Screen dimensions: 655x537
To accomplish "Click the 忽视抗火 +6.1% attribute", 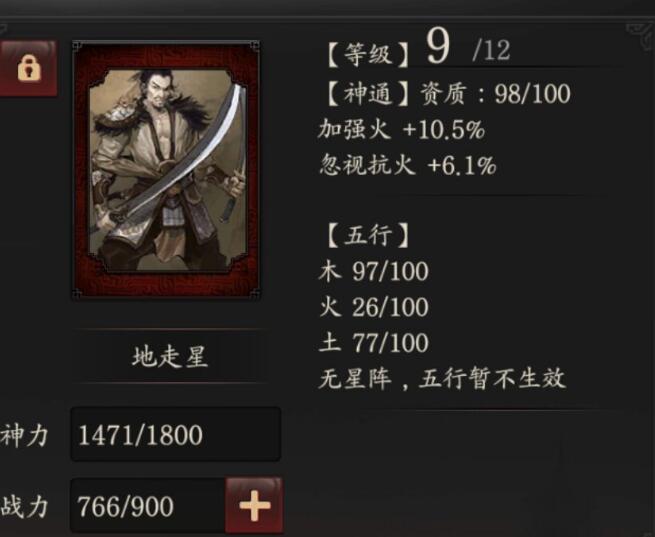I will click(407, 165).
